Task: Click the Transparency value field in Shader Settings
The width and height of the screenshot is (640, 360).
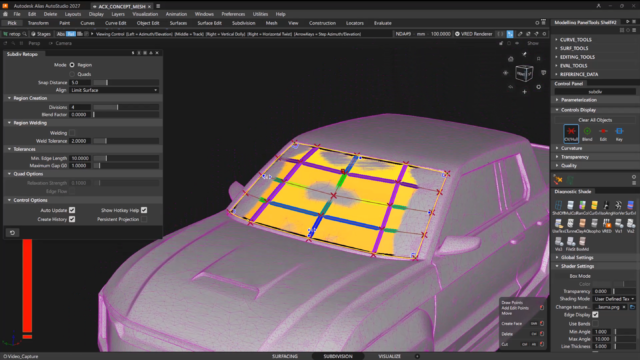Action: [602, 291]
